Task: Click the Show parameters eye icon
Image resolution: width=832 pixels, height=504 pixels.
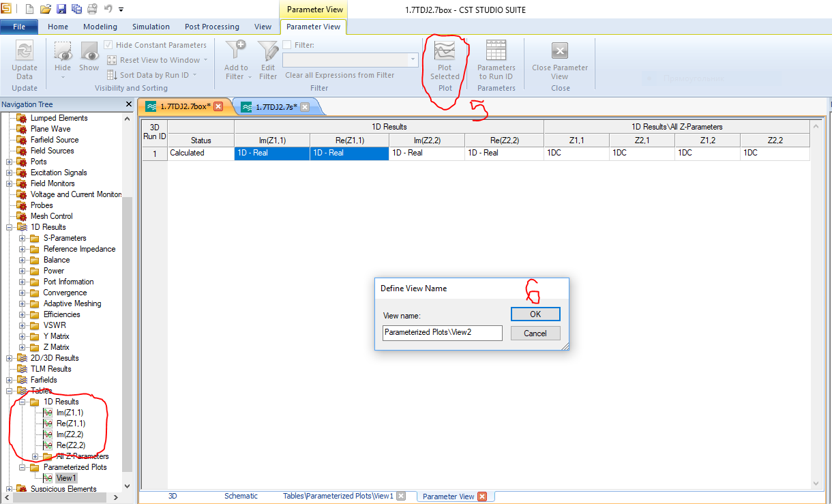Action: click(89, 51)
